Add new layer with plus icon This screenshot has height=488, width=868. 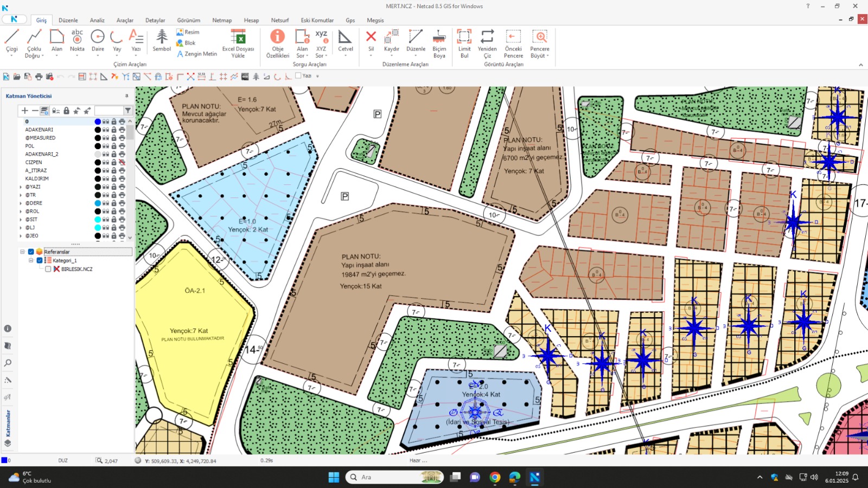[24, 111]
